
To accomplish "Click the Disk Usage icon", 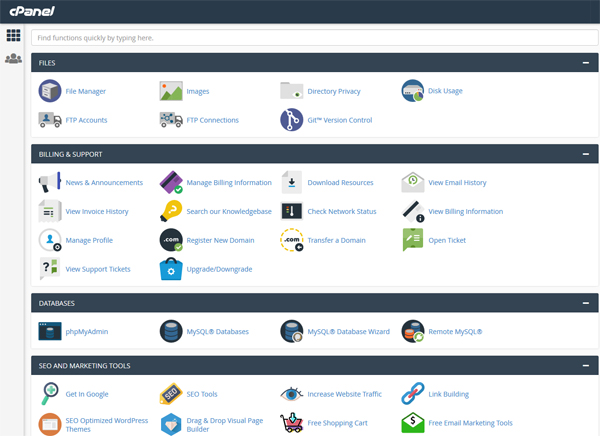I will 412,91.
